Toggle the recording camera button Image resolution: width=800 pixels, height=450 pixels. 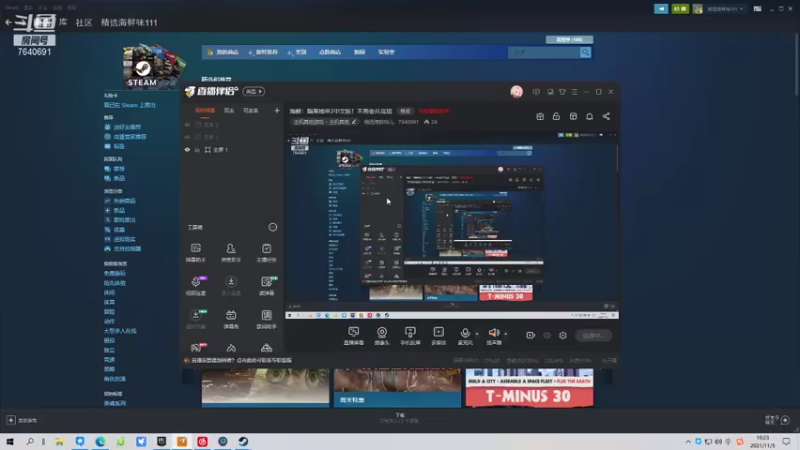(x=531, y=335)
